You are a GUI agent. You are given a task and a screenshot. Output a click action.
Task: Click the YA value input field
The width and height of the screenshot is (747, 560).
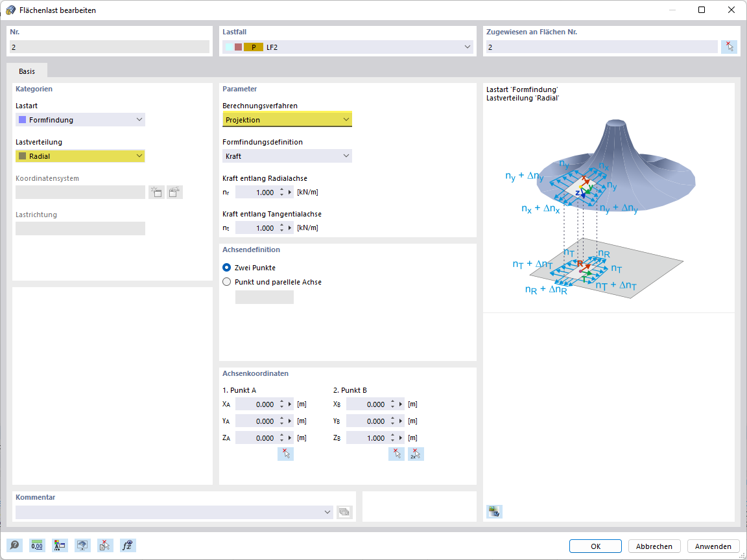pyautogui.click(x=256, y=421)
